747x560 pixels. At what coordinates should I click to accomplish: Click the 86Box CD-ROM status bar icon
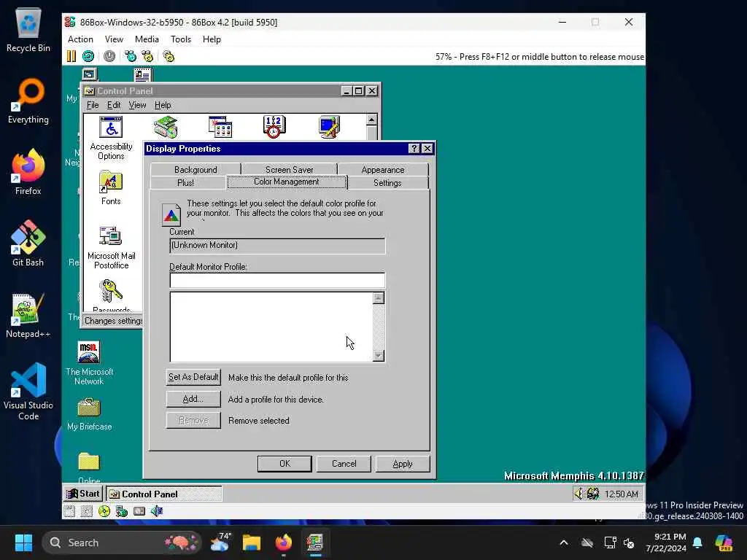pos(104,511)
